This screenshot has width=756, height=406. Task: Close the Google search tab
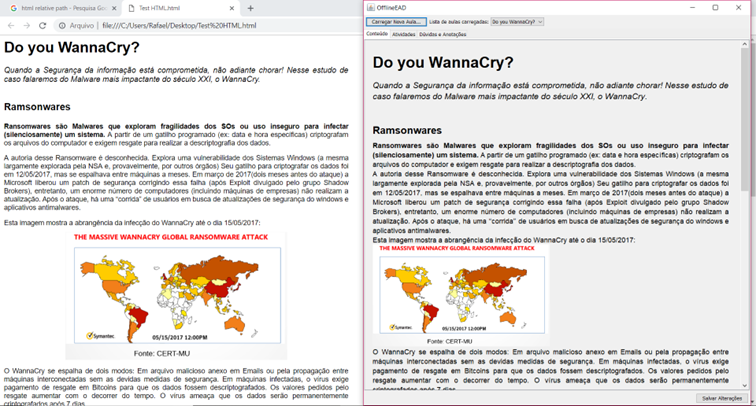coord(112,8)
